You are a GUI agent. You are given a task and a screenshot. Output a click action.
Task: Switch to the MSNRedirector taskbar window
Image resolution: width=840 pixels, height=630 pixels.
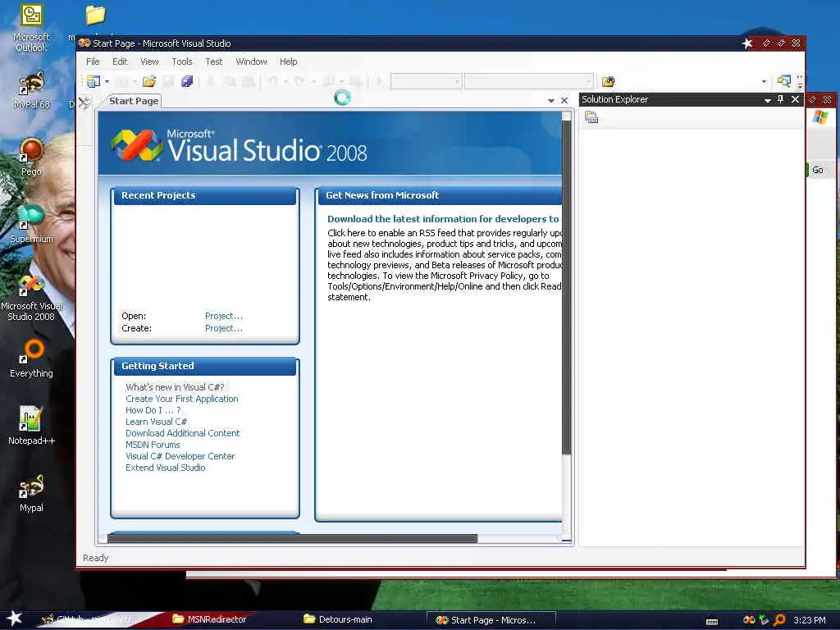click(x=210, y=619)
